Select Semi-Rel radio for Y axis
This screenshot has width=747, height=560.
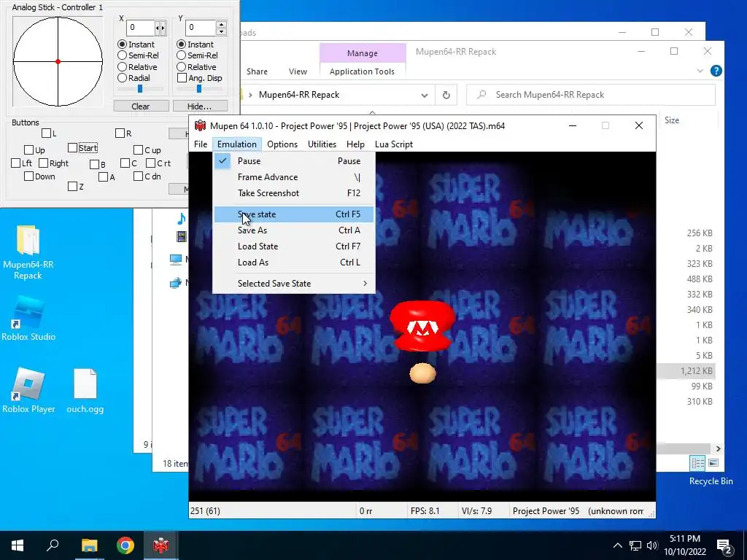click(181, 55)
